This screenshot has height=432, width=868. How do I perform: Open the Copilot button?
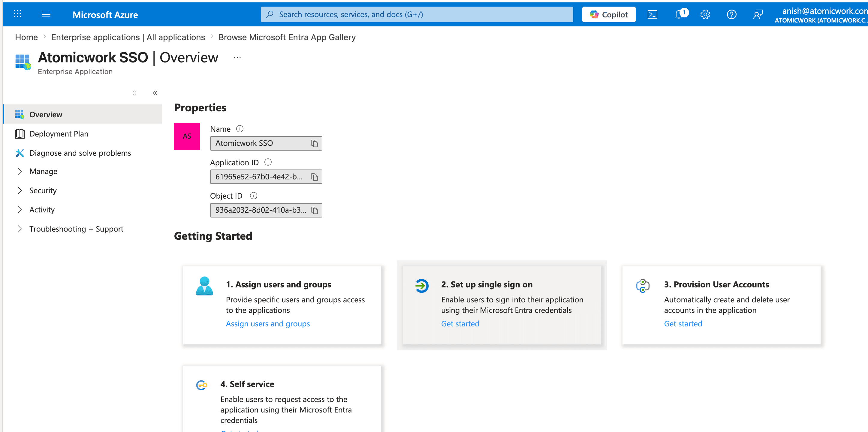pos(609,14)
